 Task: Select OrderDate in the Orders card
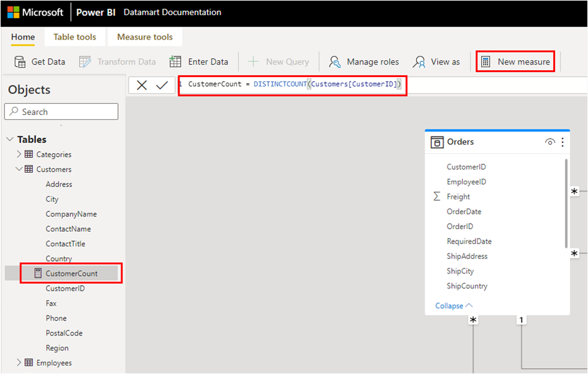click(464, 211)
